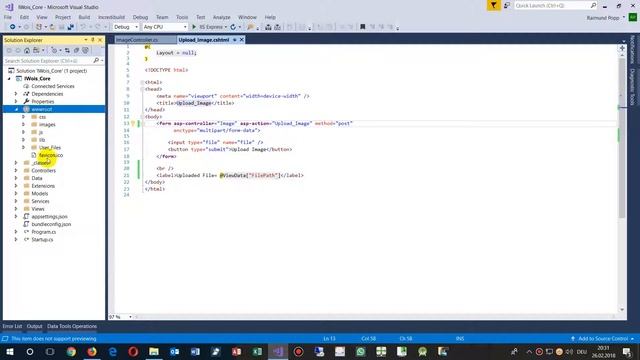This screenshot has width=640, height=360.
Task: Click Collapse All icon in Solution Explorer
Action: tap(76, 50)
